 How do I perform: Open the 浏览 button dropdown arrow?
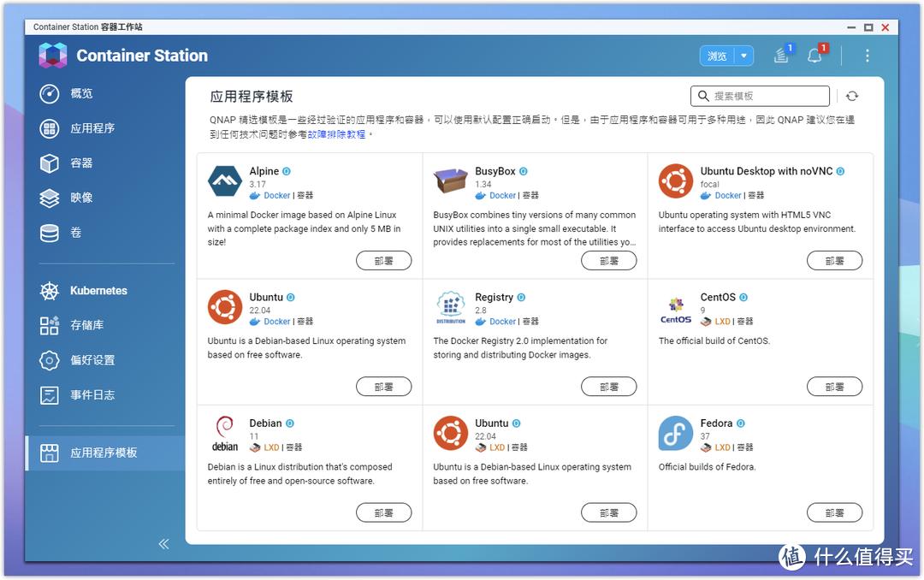(743, 55)
